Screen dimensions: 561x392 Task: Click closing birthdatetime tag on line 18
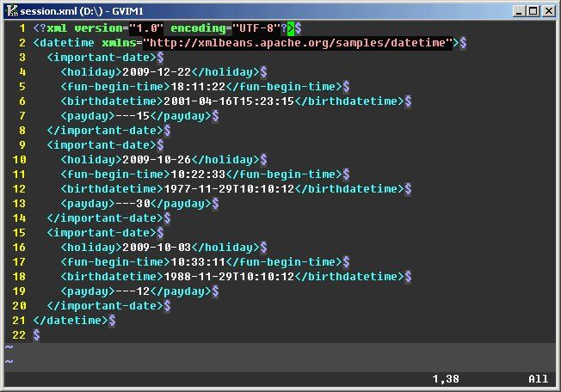[349, 278]
